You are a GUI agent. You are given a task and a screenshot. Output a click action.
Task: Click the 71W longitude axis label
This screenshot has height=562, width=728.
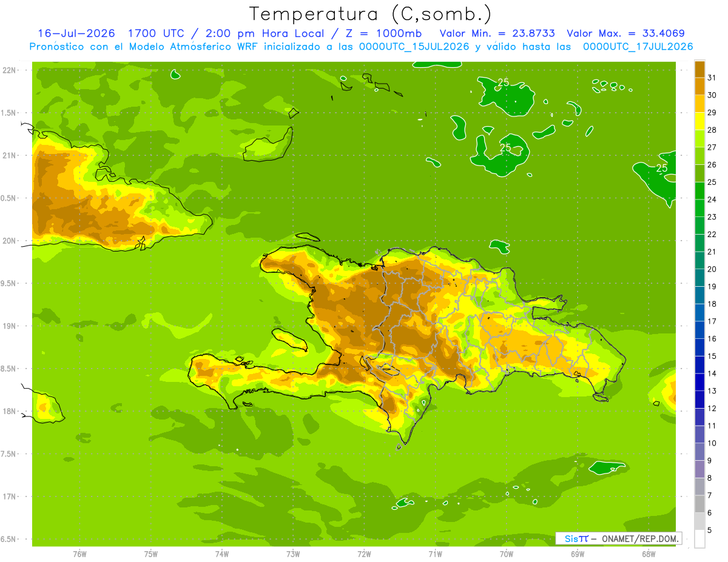click(x=435, y=554)
